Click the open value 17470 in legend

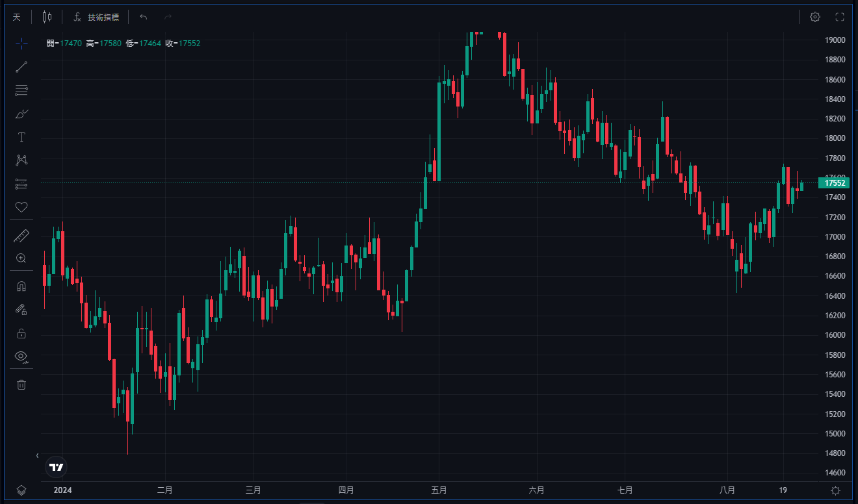tap(71, 44)
